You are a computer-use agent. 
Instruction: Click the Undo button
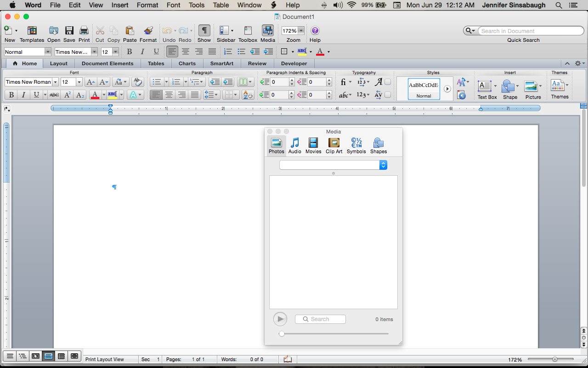(x=167, y=31)
